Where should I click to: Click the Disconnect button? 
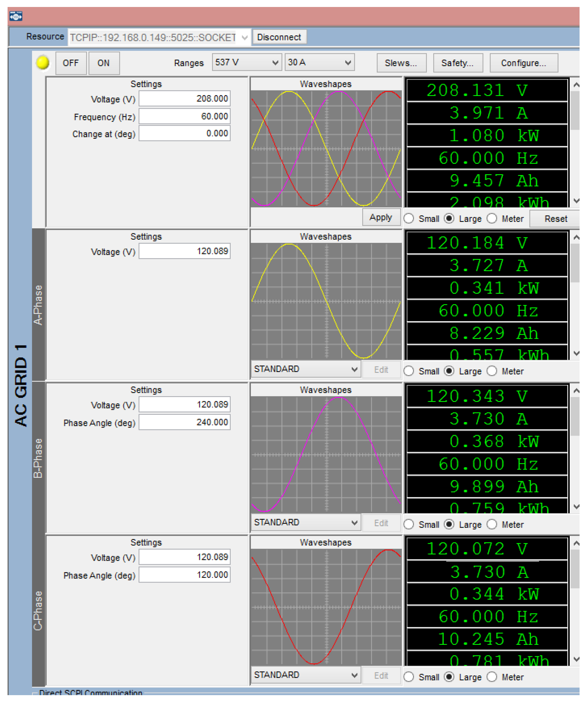[x=279, y=37]
